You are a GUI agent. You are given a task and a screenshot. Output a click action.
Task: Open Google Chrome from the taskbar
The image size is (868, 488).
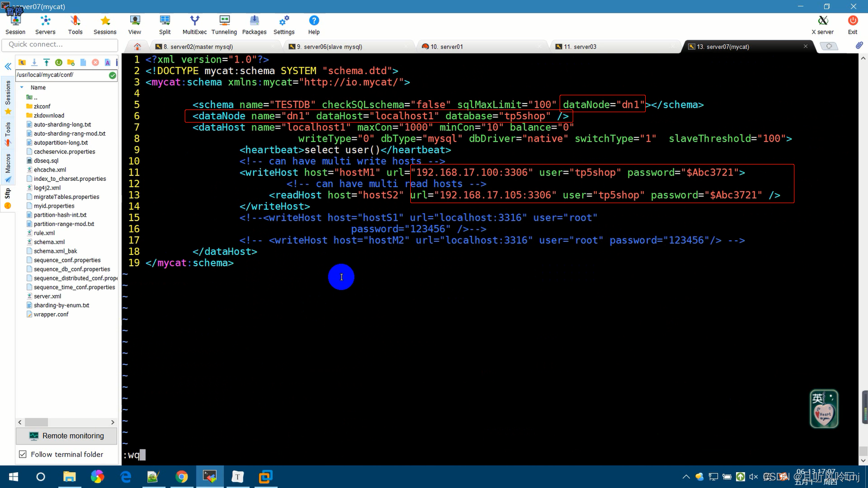[x=181, y=477]
